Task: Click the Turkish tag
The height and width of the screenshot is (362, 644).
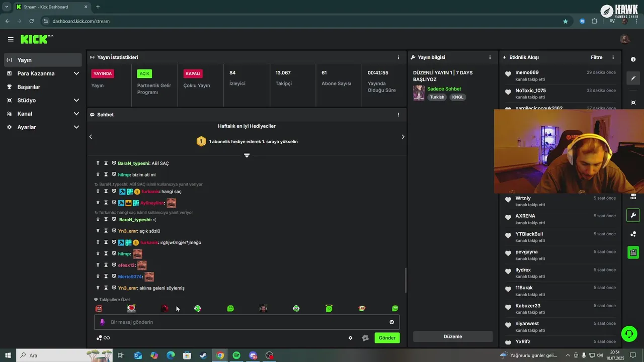Action: click(437, 97)
